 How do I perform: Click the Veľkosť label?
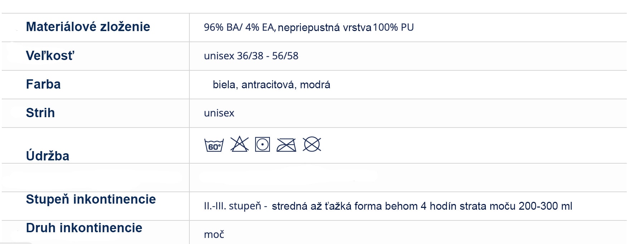pos(50,56)
